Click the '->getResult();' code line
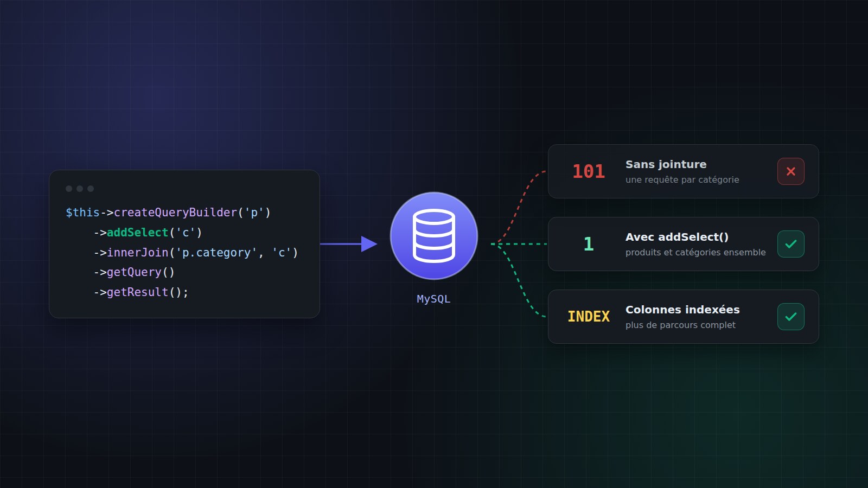Image resolution: width=868 pixels, height=488 pixels. [x=141, y=292]
